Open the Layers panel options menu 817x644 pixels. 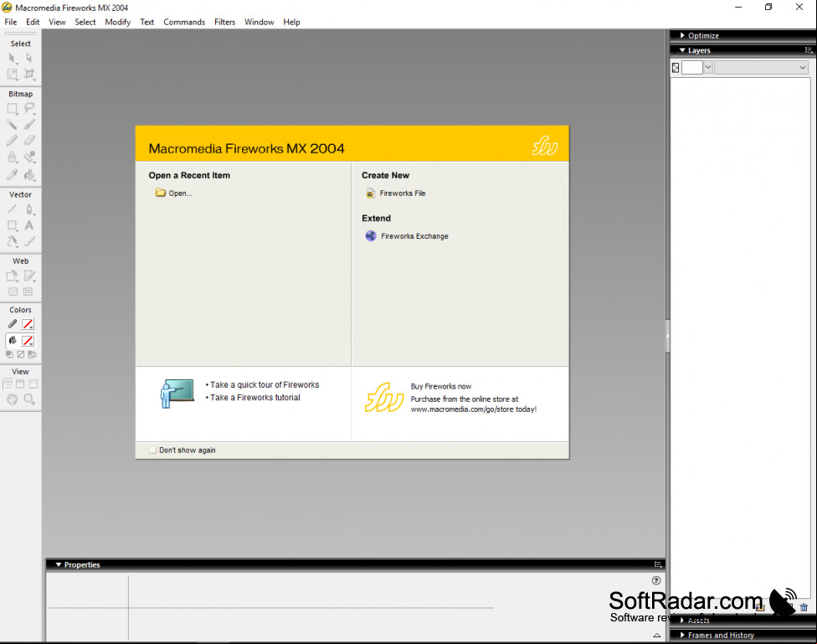coord(809,50)
